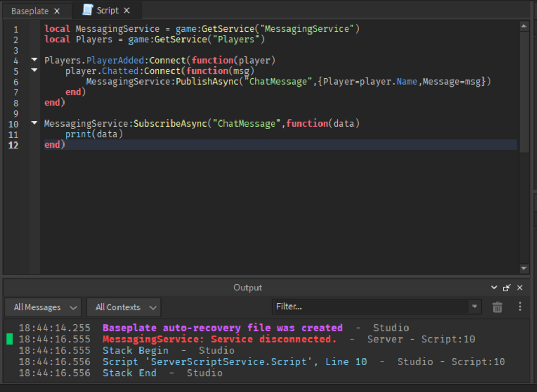Click the editor scrollbar up arrow

524,26
